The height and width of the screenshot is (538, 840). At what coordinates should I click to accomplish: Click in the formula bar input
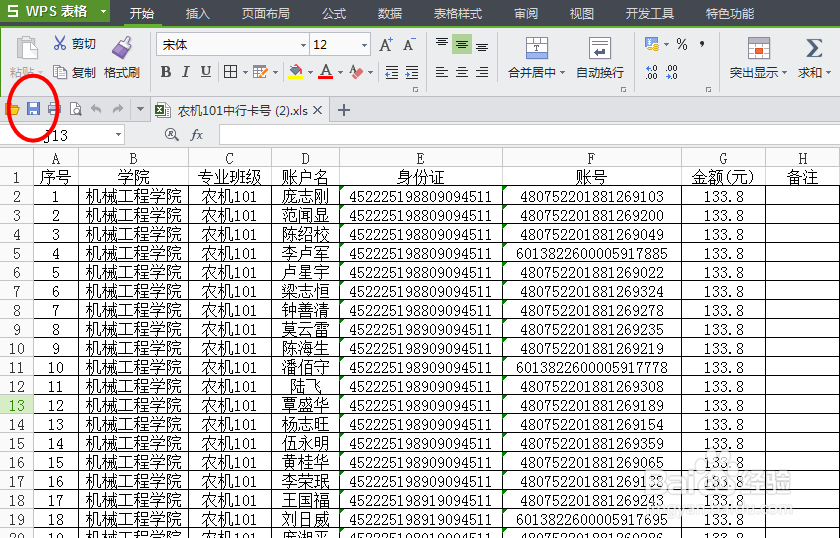pyautogui.click(x=529, y=135)
